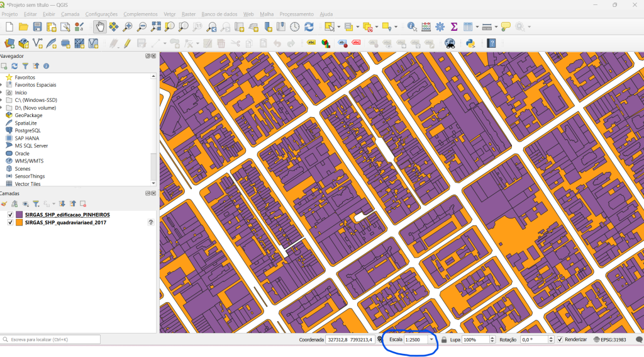The height and width of the screenshot is (357, 644).
Task: Open the Python console
Action: 470,43
